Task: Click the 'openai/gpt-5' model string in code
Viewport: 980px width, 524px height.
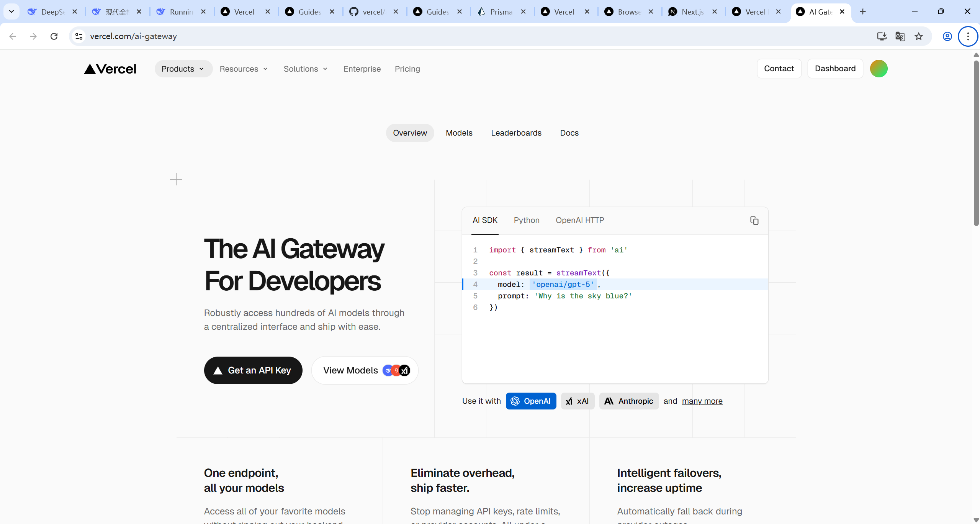Action: click(x=563, y=284)
